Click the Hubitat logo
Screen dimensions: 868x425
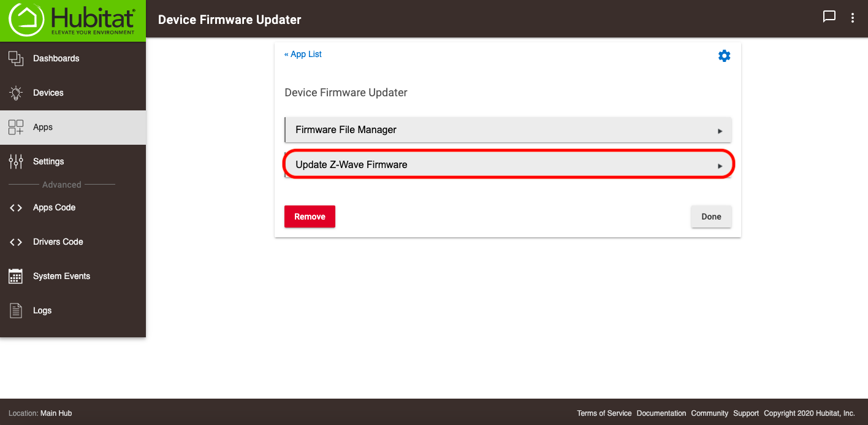click(72, 20)
